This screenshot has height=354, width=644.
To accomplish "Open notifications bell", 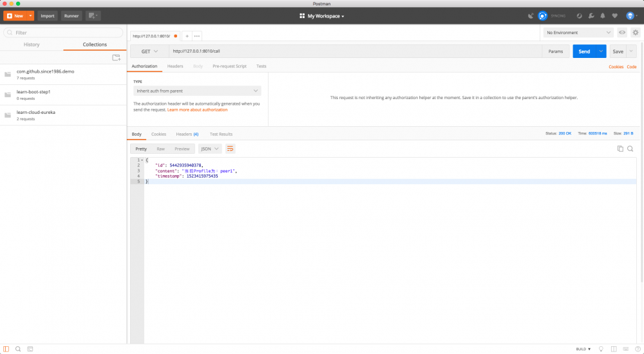I will 603,15.
